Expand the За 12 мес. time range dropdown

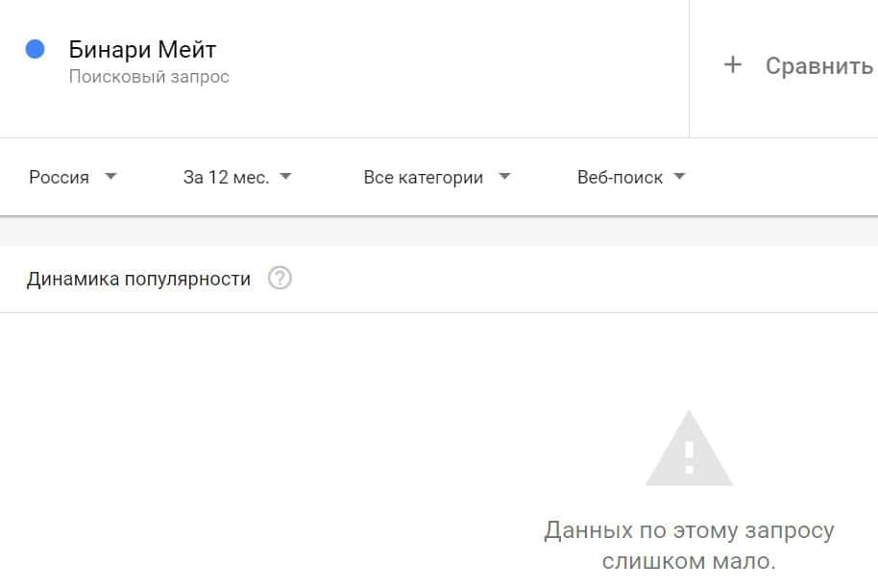226,178
